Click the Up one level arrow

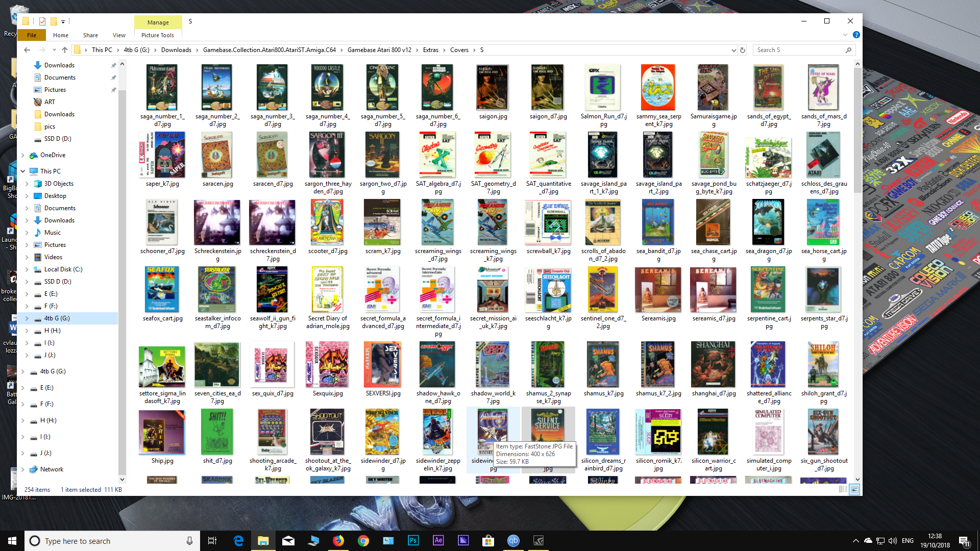point(64,50)
